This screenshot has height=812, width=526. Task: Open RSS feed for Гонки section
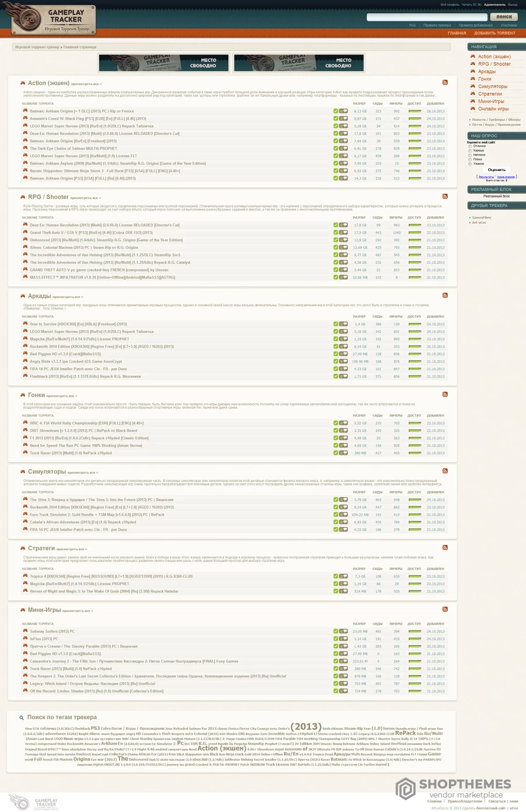point(445,394)
